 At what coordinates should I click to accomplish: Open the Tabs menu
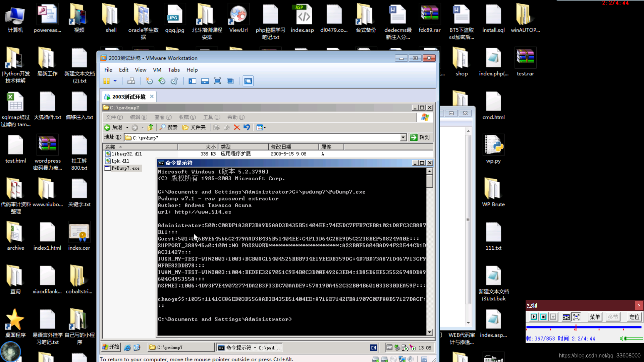pos(174,70)
